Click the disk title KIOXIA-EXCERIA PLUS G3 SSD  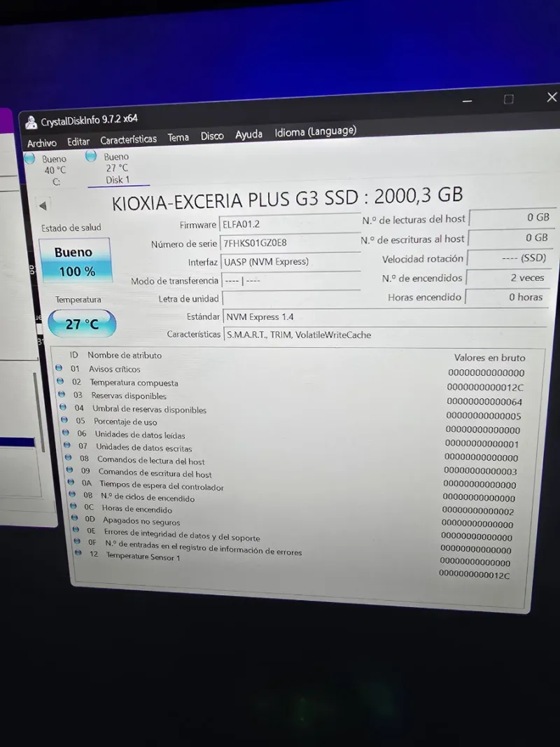coord(234,201)
